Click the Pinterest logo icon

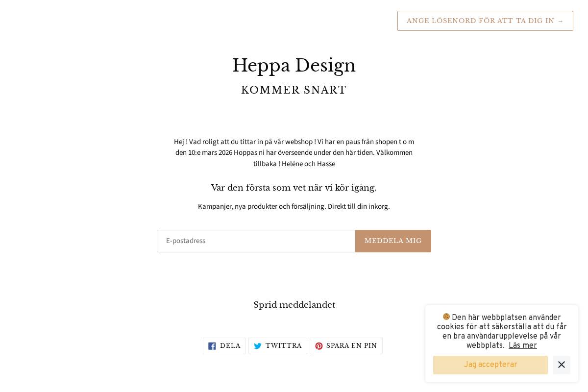pyautogui.click(x=318, y=346)
